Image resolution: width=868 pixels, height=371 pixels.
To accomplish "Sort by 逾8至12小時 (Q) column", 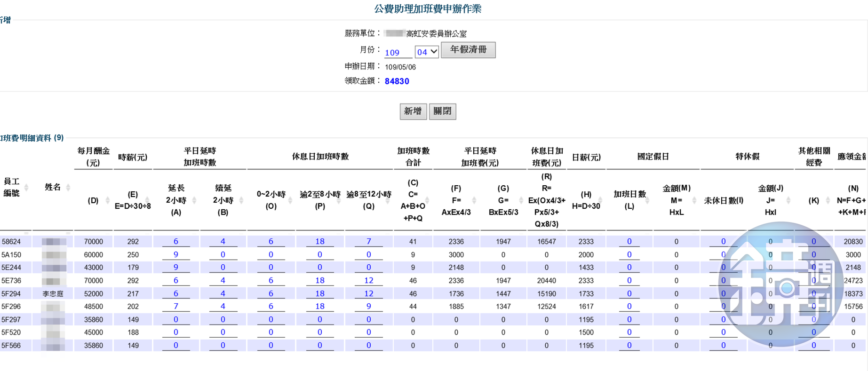I will 388,200.
